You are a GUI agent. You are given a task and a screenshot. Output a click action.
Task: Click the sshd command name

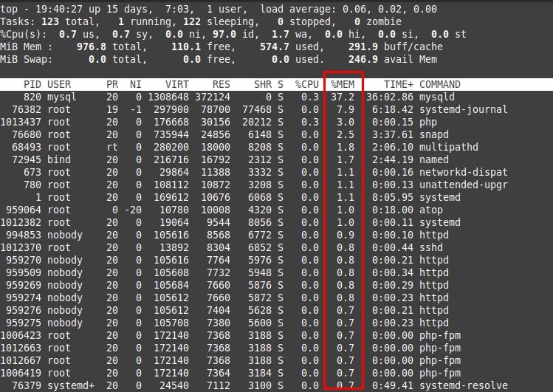[x=431, y=247]
